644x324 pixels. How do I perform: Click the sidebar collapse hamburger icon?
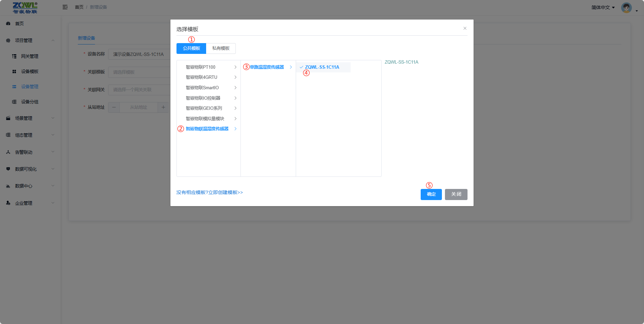pos(65,7)
